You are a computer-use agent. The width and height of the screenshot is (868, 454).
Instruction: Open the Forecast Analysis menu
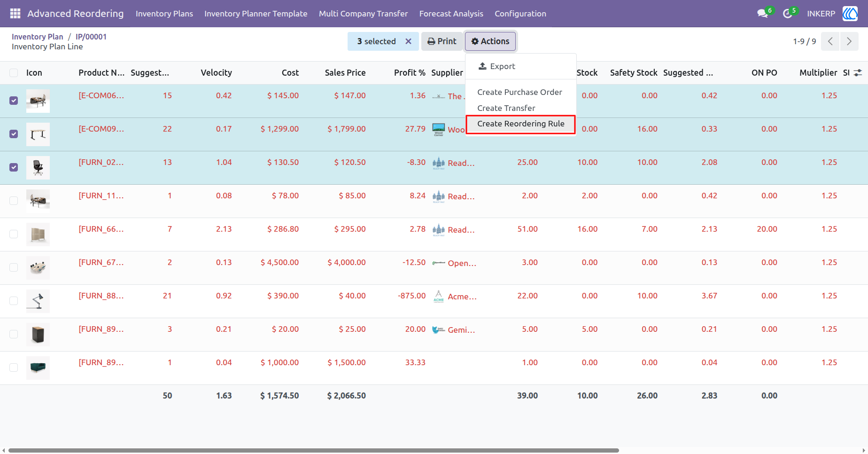451,14
